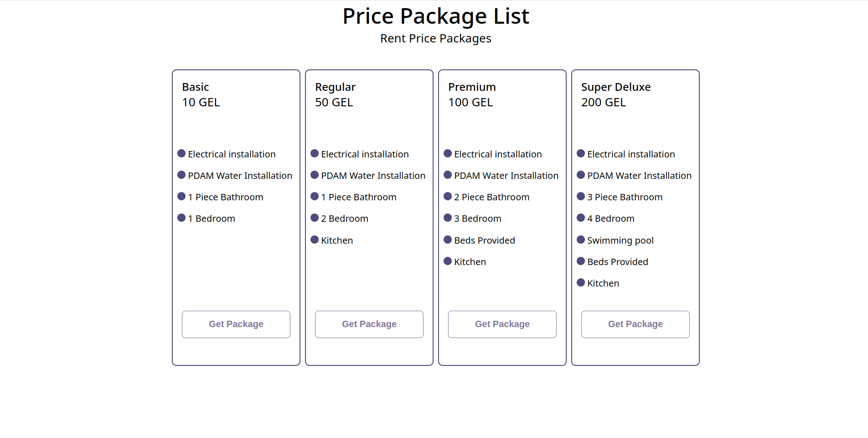Click bullet beside 3 Piece Bathroom
868x438 pixels.
[581, 196]
